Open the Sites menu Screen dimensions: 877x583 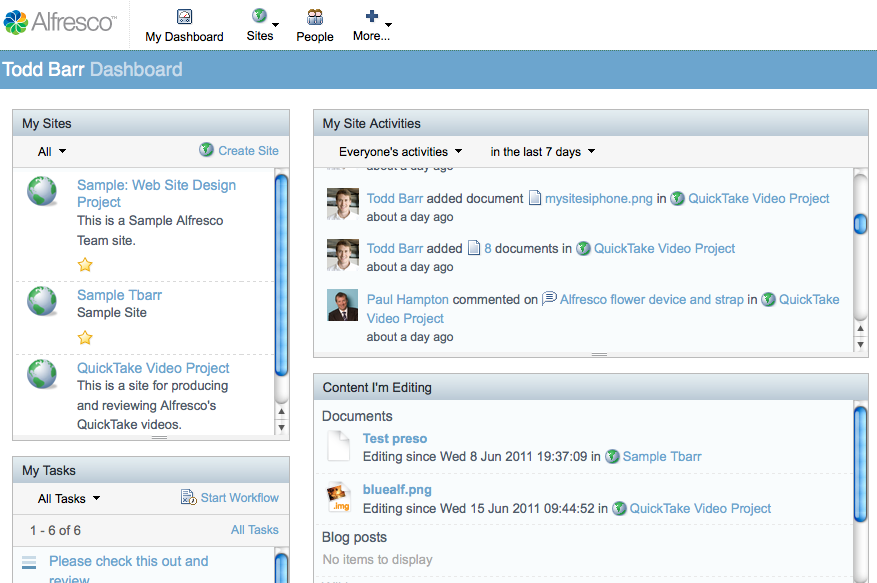point(260,35)
